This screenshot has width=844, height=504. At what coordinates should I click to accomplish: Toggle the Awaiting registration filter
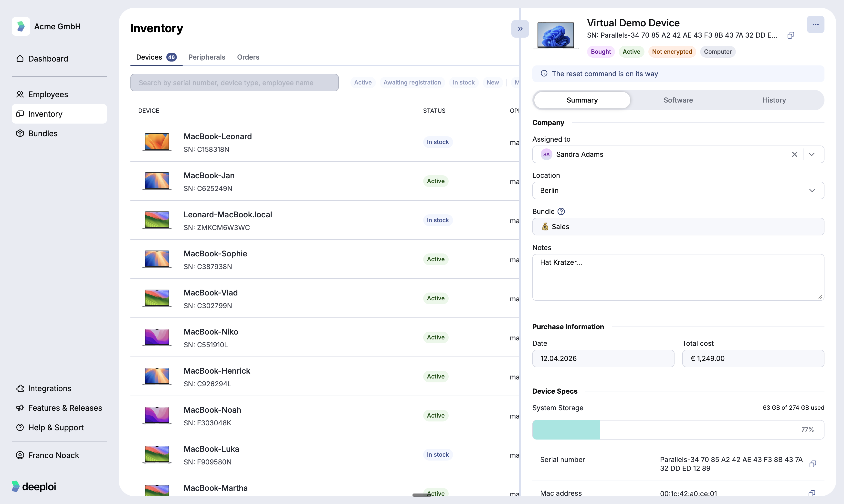point(412,82)
